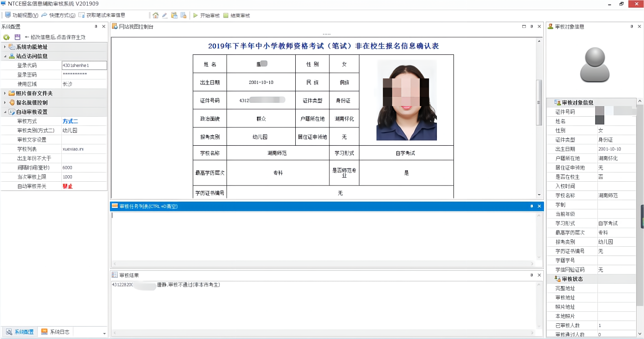Click inside the 审核任务列表 text area
This screenshot has height=339, width=644.
(x=323, y=235)
